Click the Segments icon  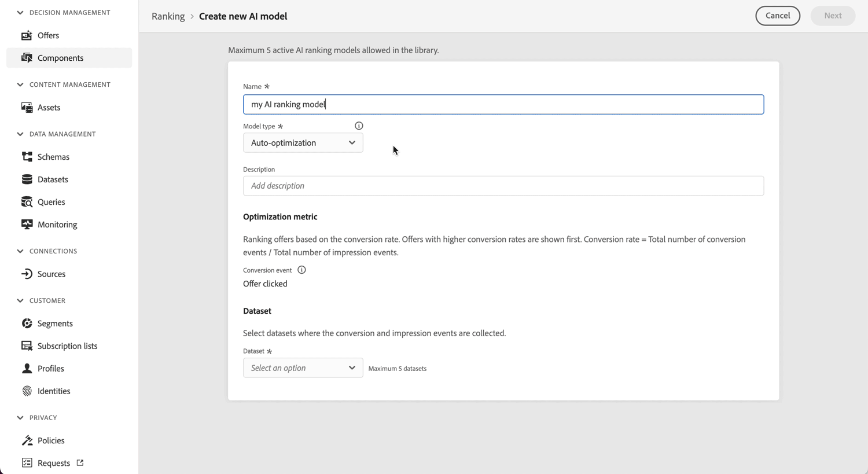click(x=27, y=324)
